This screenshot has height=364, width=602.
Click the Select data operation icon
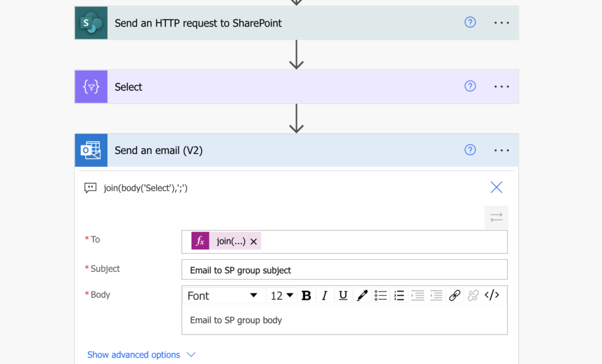91,87
